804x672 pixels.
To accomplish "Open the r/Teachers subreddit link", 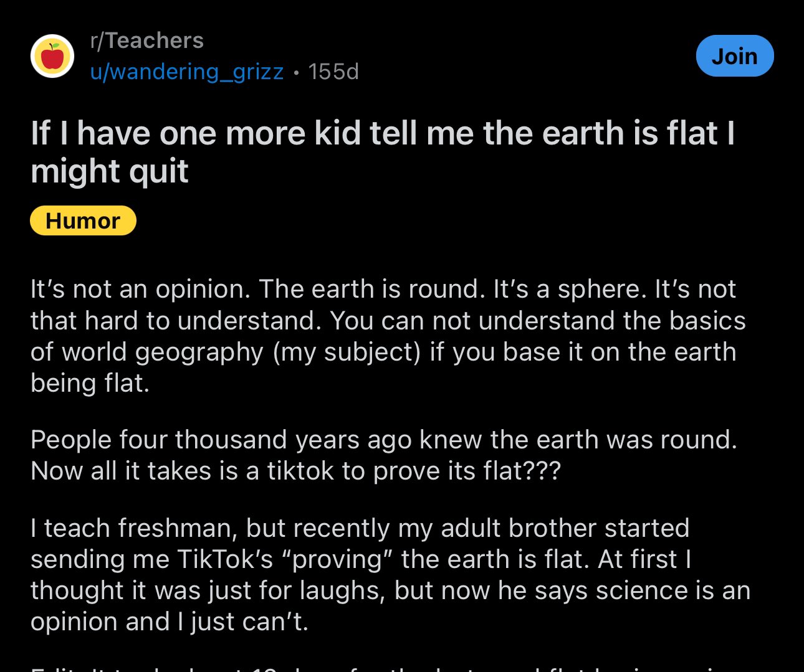I will coord(147,40).
